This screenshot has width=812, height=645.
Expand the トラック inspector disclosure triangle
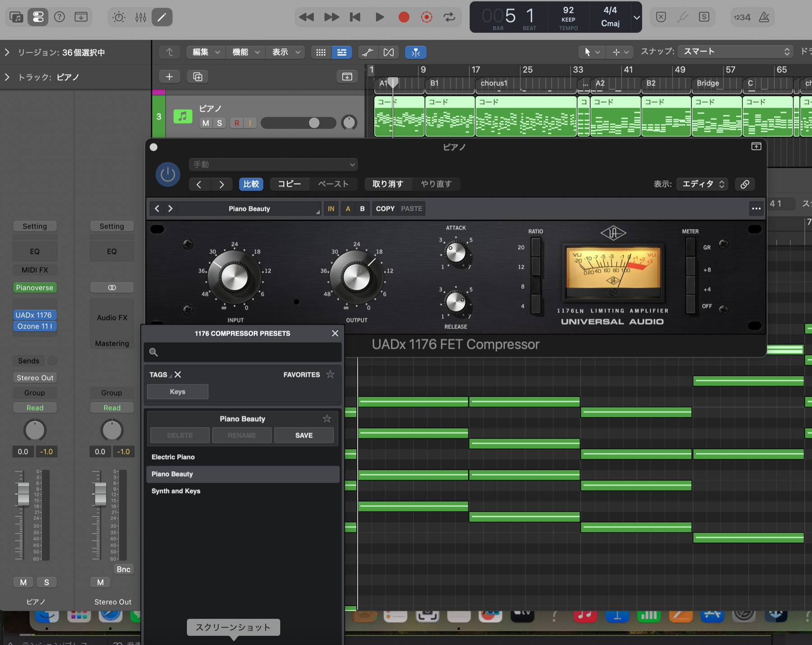click(7, 77)
